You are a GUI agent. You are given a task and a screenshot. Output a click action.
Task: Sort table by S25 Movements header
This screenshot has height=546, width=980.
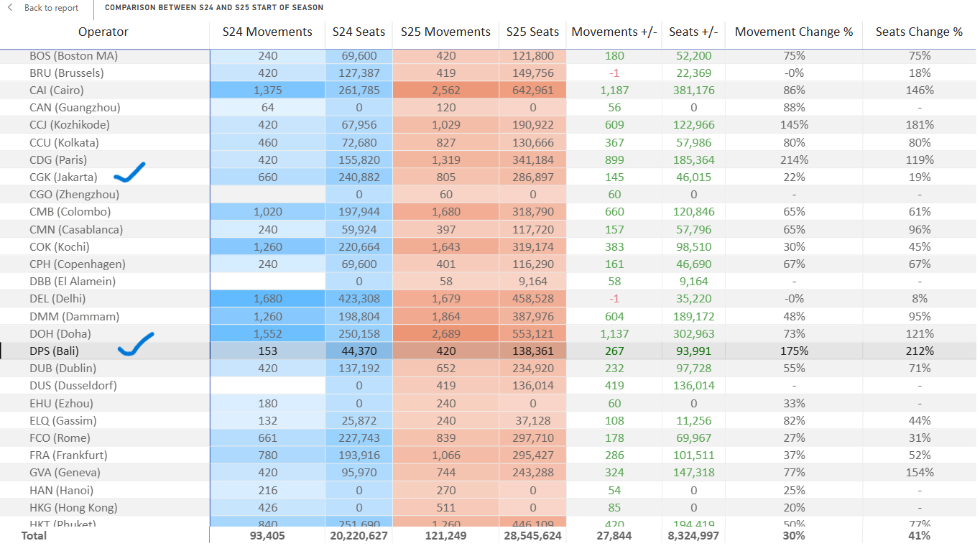click(x=445, y=32)
